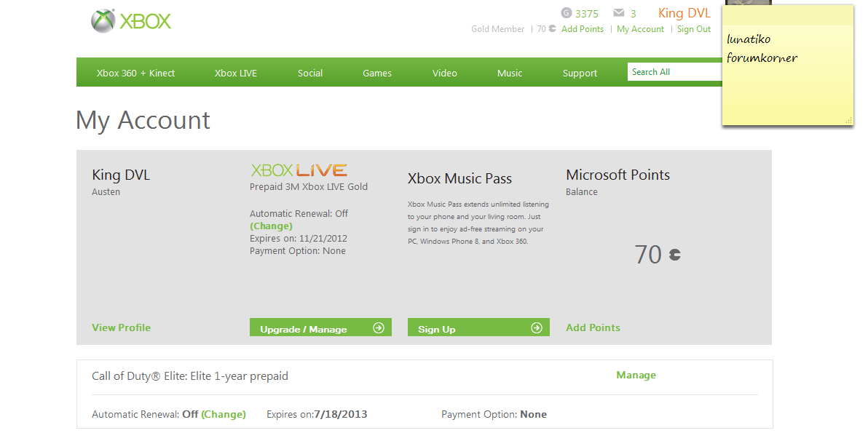
Task: Open the Social menu
Action: [310, 73]
